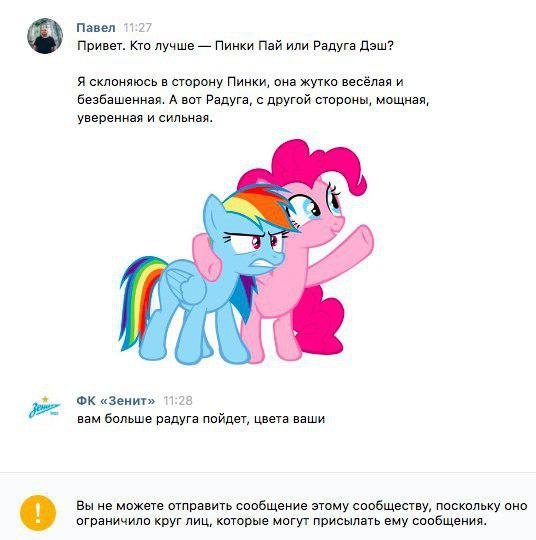Click the sender name Павел
The height and width of the screenshot is (540, 536).
pyautogui.click(x=96, y=28)
